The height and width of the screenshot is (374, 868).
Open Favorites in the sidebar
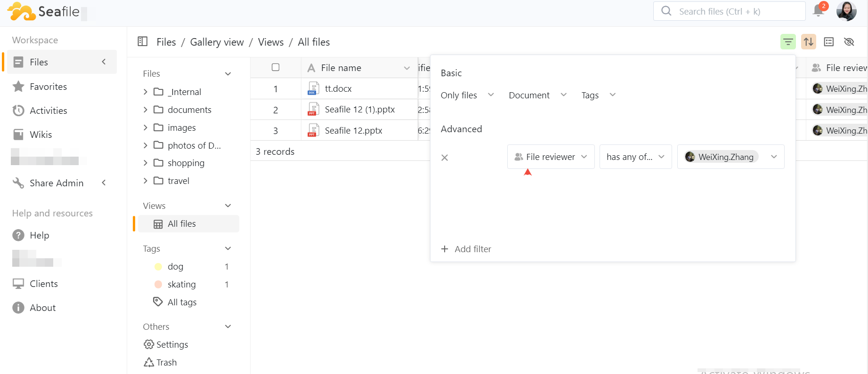click(x=48, y=87)
